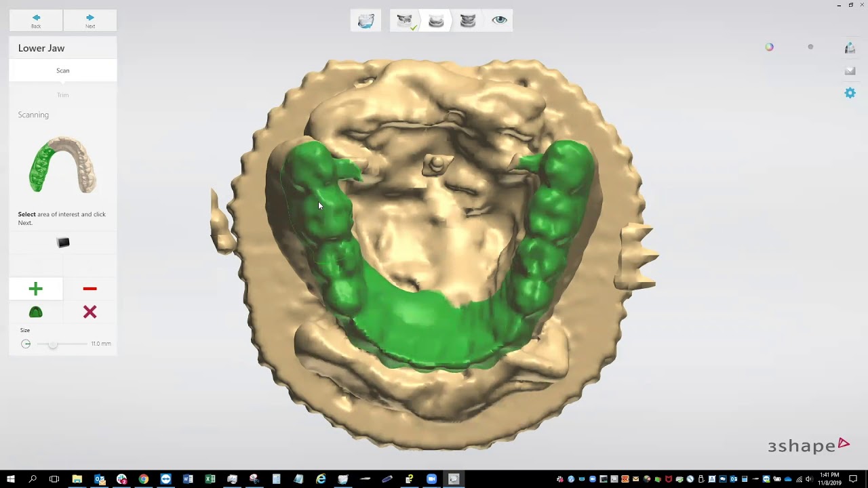Open the eye analyze step in workflow
Viewport: 868px width, 488px height.
pos(500,20)
